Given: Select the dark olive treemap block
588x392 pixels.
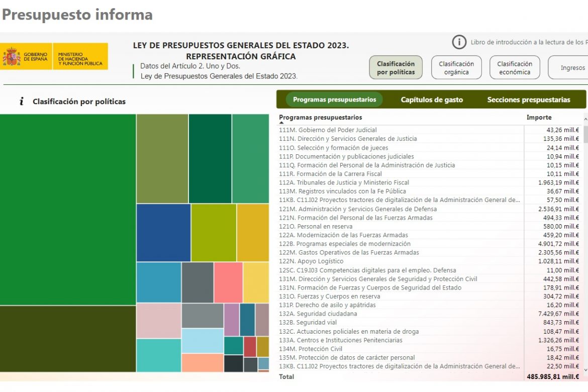Looking at the screenshot, I should 68,339.
